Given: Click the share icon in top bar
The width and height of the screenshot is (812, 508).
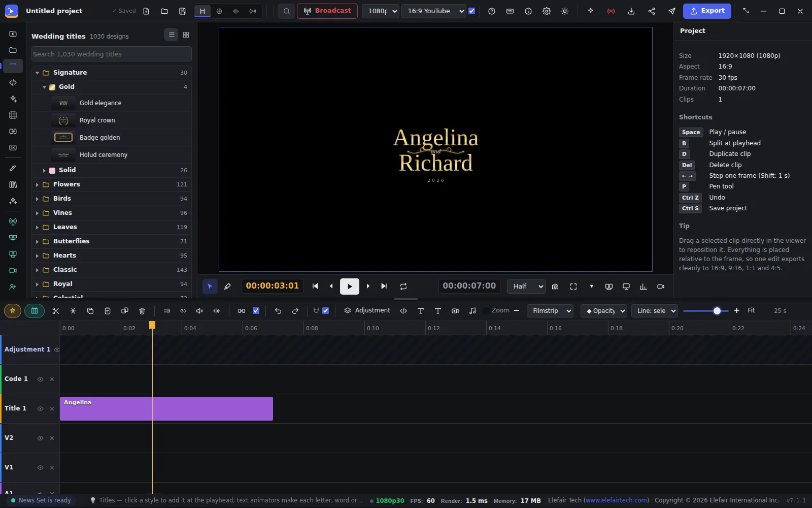Looking at the screenshot, I should (652, 11).
